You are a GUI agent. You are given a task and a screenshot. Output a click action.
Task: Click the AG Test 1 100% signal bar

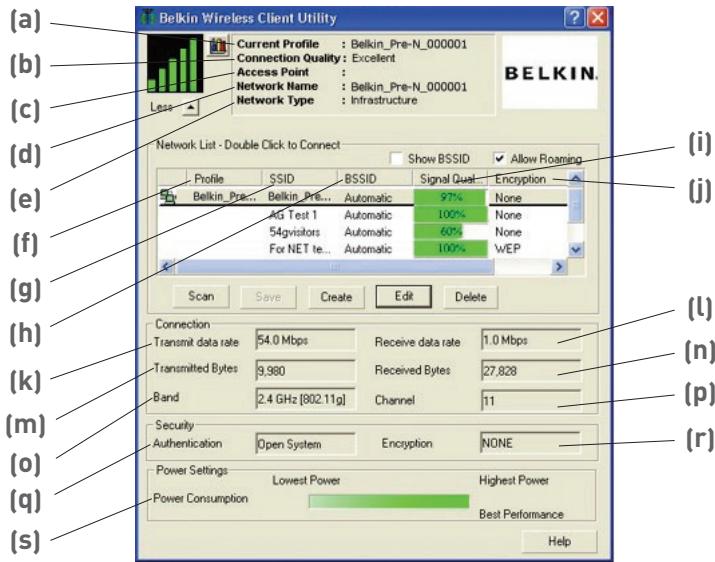tap(451, 214)
